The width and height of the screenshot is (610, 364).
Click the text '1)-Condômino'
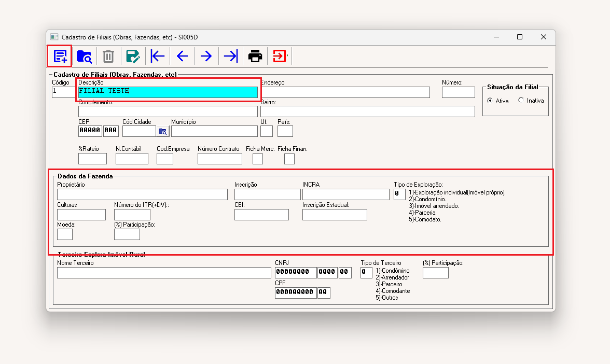[x=393, y=271]
